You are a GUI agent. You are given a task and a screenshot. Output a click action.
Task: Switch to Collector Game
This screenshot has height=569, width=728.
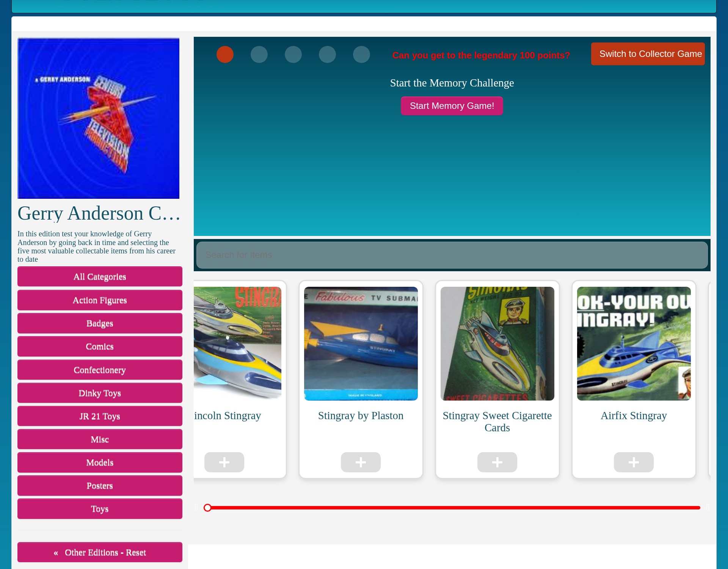click(x=648, y=54)
